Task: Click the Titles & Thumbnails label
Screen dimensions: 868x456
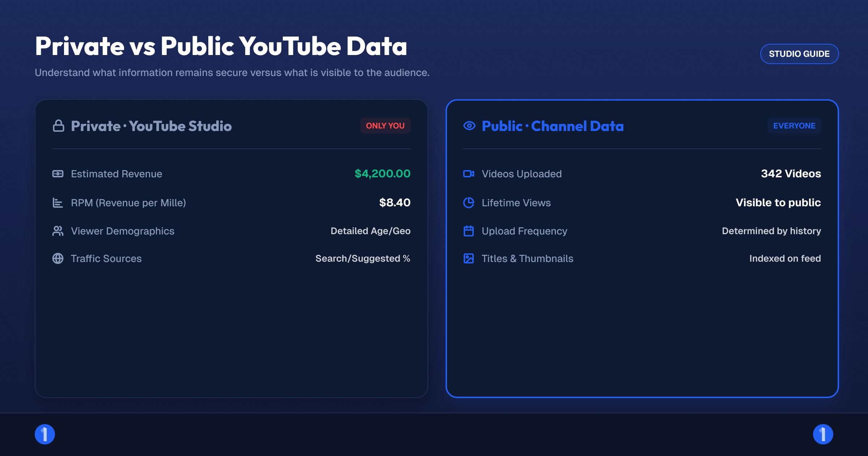Action: tap(527, 258)
